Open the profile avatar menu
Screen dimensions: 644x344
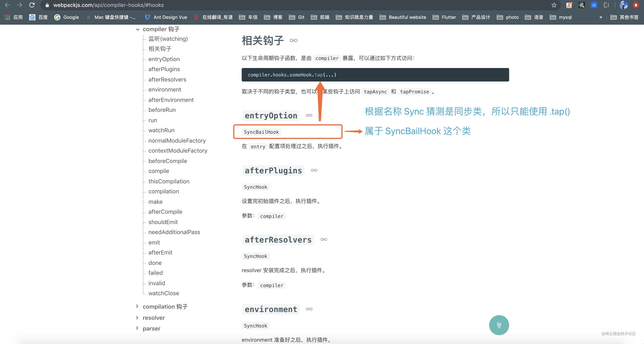624,5
